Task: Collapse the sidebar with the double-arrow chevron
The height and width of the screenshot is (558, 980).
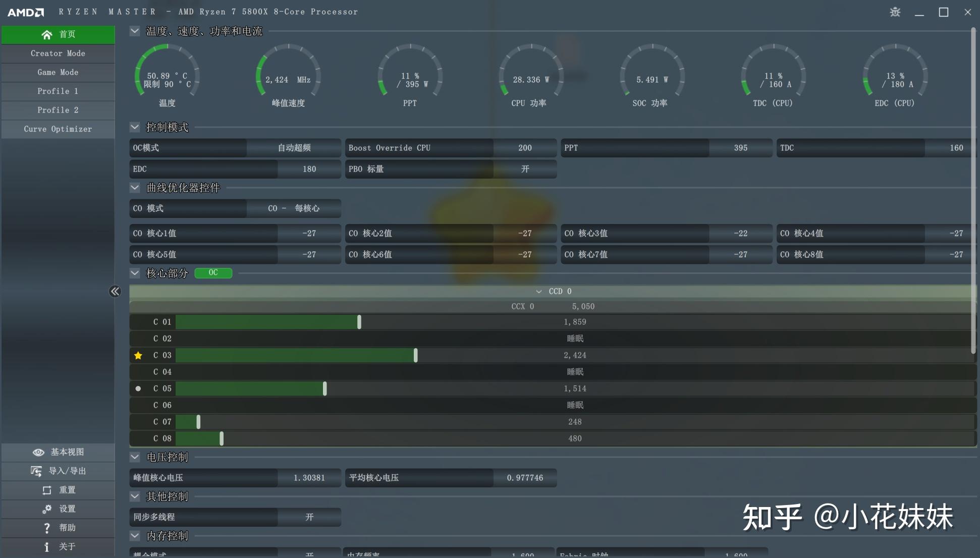Action: tap(115, 292)
